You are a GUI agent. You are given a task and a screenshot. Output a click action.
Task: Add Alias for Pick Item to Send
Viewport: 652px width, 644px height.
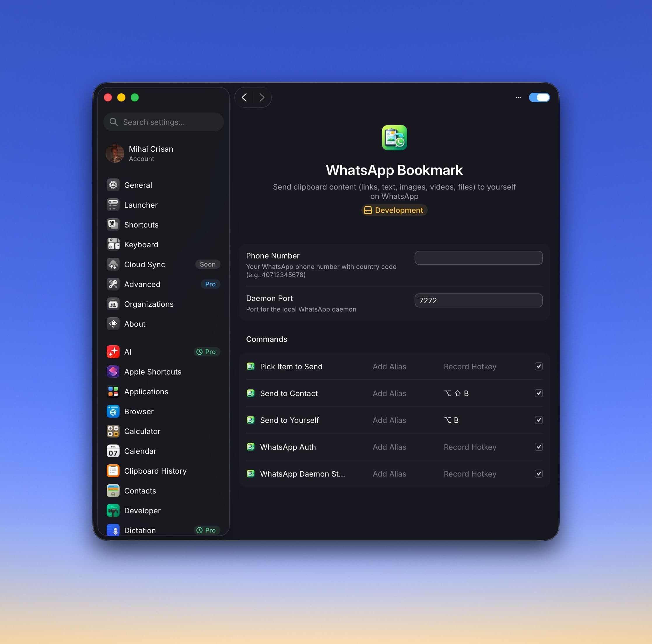pyautogui.click(x=390, y=367)
